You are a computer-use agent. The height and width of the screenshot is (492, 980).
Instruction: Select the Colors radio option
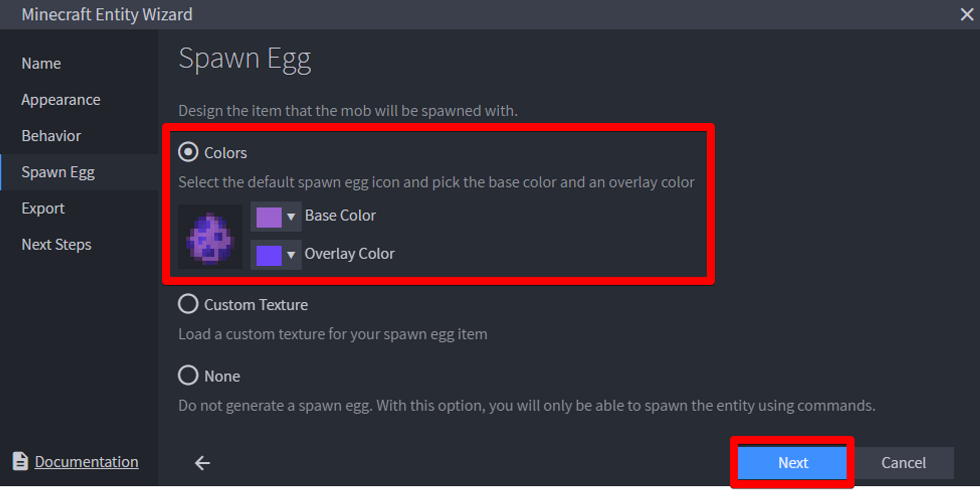click(x=188, y=152)
